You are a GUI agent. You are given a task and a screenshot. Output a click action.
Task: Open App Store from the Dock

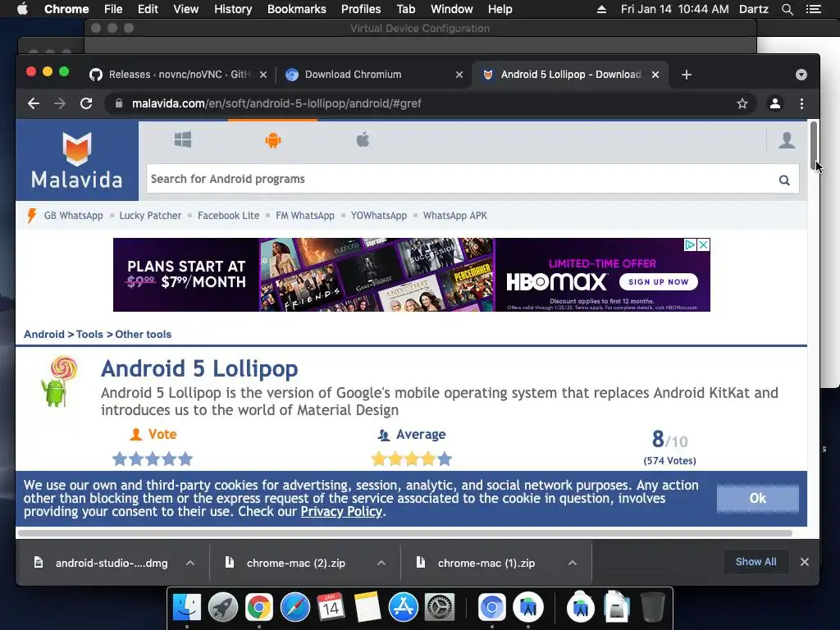pos(403,608)
